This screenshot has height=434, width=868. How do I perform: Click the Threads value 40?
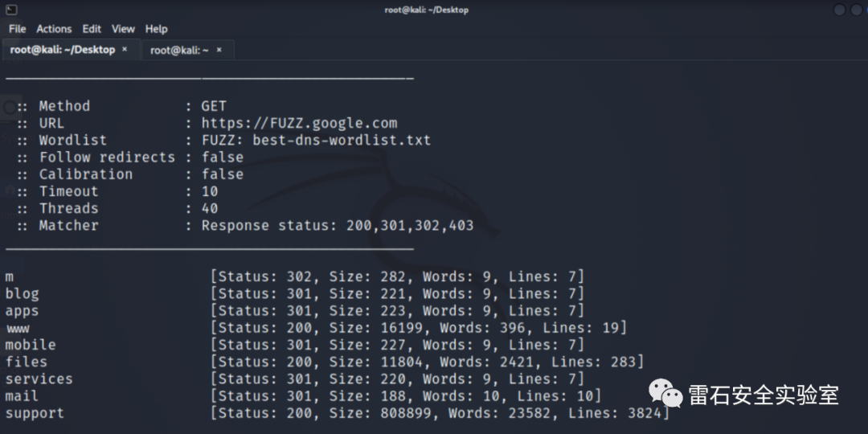(x=210, y=209)
